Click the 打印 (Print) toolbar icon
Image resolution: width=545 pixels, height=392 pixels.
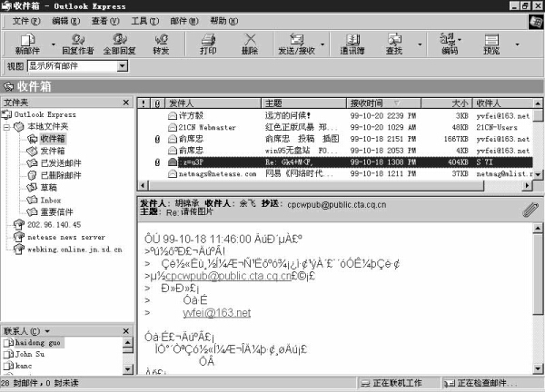pos(208,44)
